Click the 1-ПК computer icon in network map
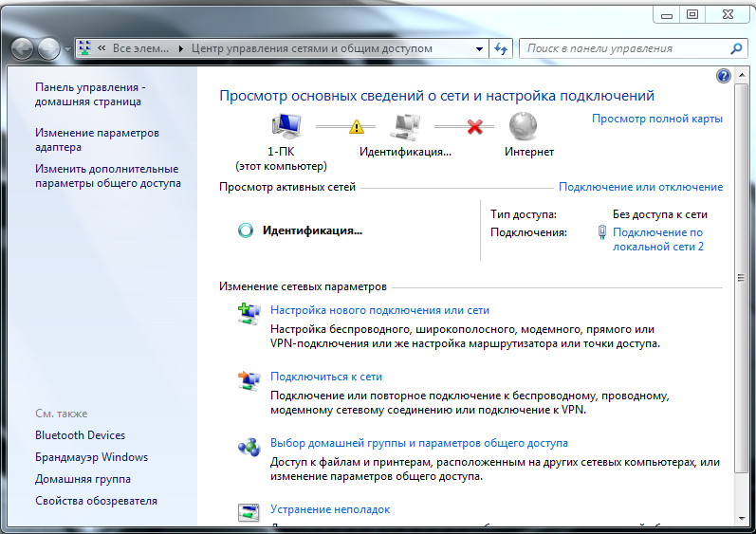 pos(286,125)
